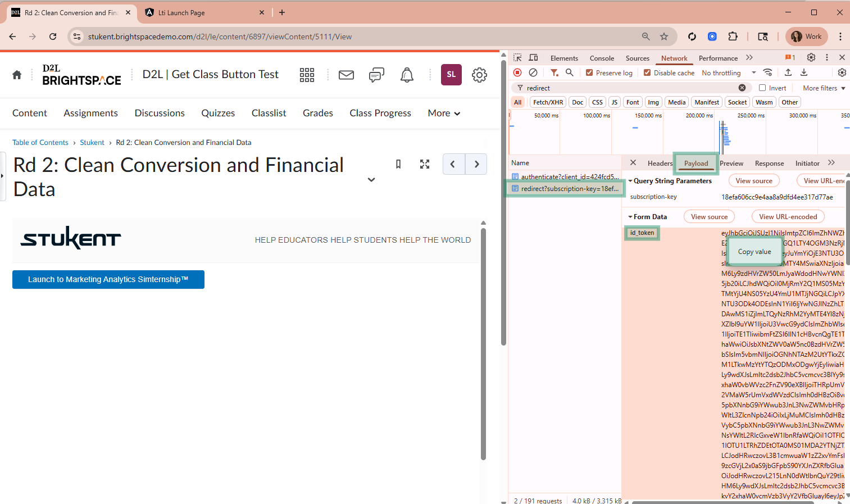Reload the browser page
Image resolution: width=850 pixels, height=504 pixels.
point(53,37)
